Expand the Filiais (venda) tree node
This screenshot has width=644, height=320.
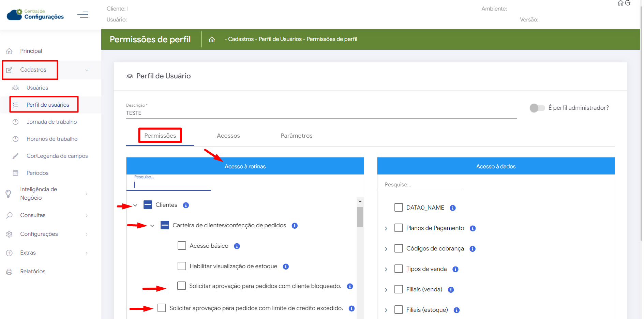coord(386,290)
